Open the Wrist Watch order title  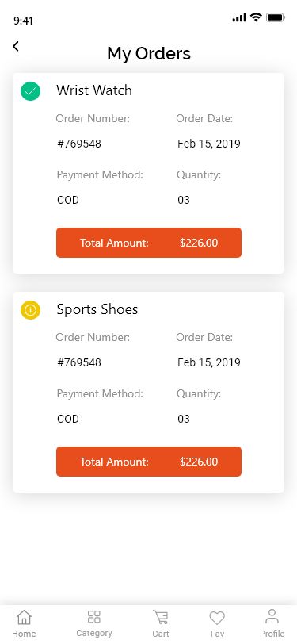pyautogui.click(x=94, y=90)
